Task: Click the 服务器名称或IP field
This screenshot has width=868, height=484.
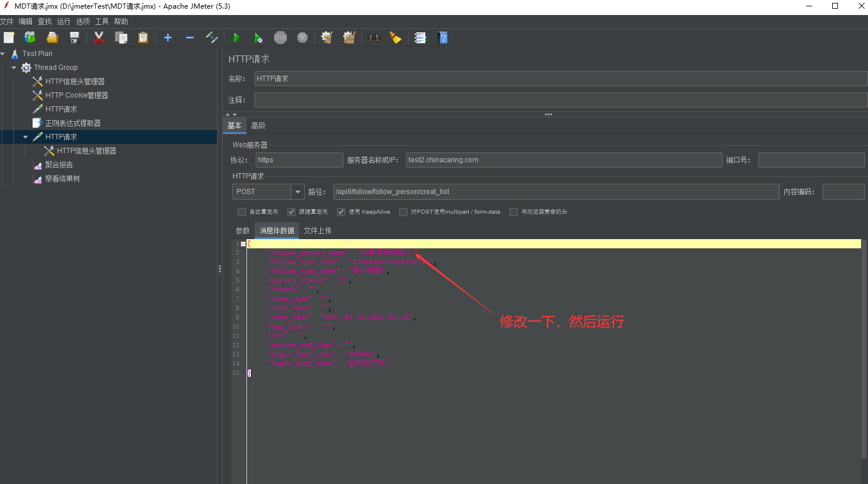Action: [564, 160]
